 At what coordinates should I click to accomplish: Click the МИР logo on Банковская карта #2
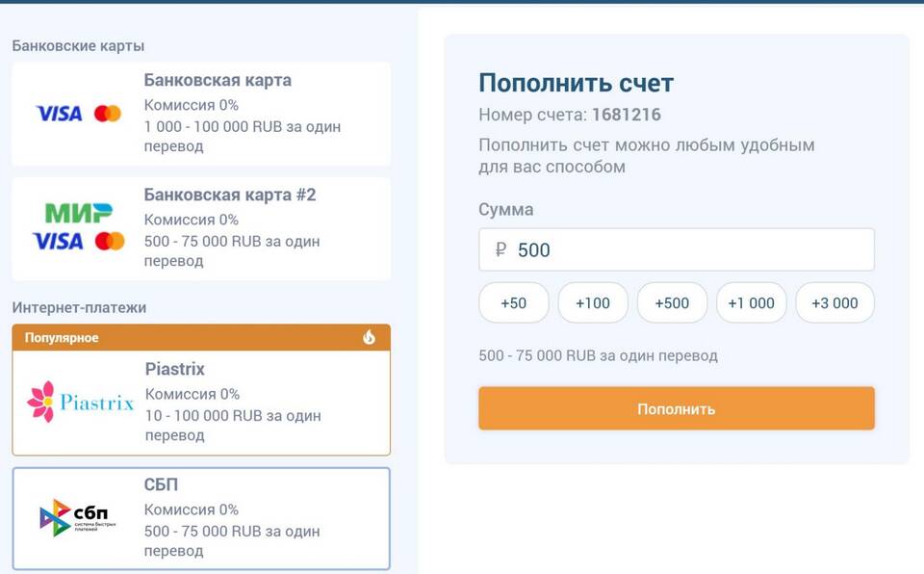(78, 213)
